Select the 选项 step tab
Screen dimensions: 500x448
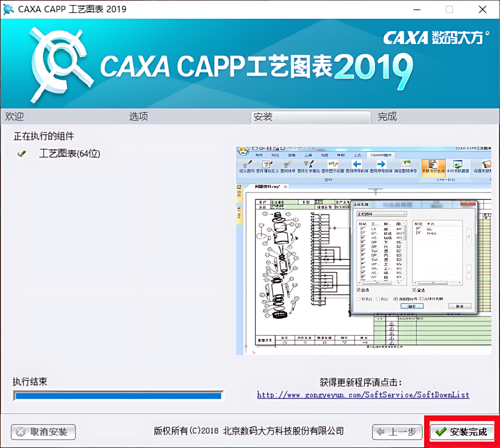138,116
